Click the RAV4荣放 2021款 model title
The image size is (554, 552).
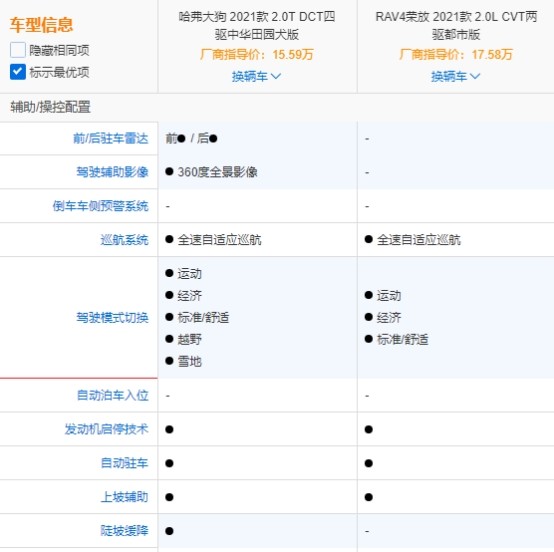point(456,26)
